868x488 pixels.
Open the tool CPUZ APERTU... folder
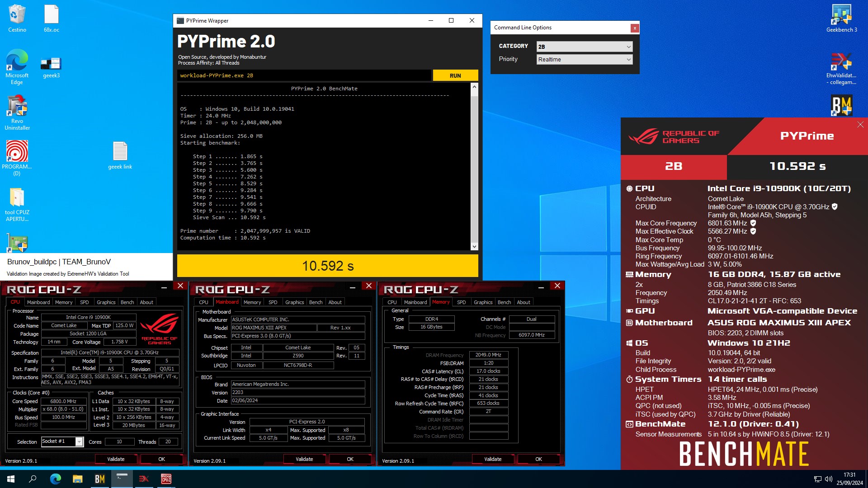click(x=17, y=204)
